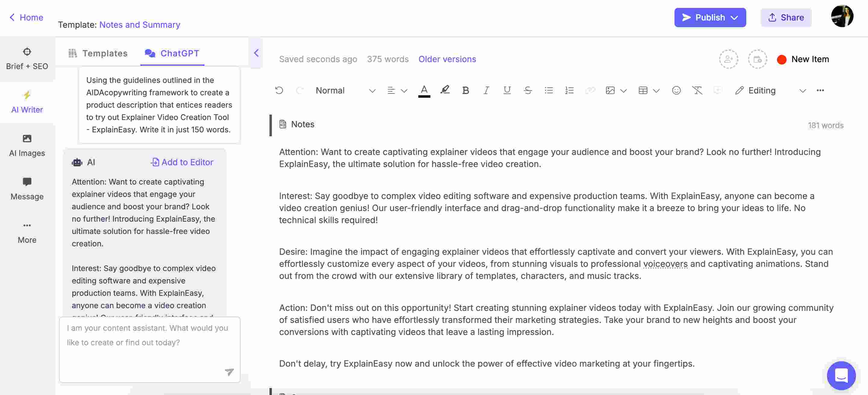Viewport: 868px width, 395px height.
Task: Select the emoji insert icon
Action: (676, 90)
